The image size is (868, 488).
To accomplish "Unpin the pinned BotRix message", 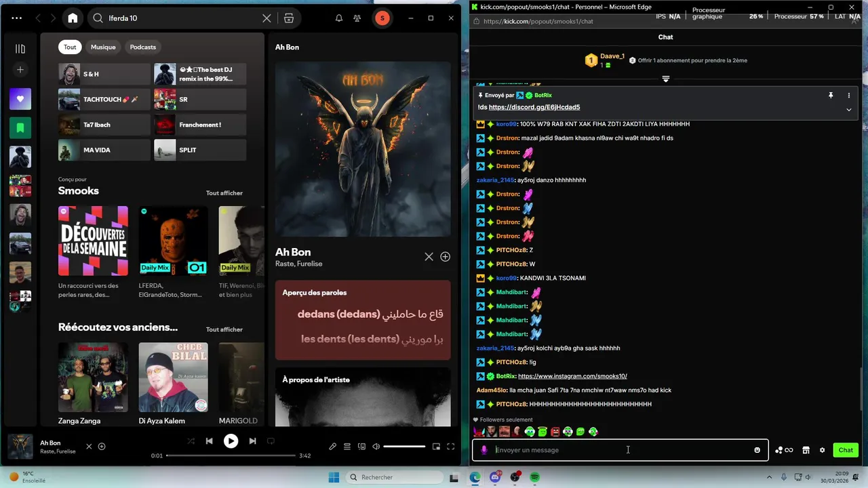I will 831,96.
